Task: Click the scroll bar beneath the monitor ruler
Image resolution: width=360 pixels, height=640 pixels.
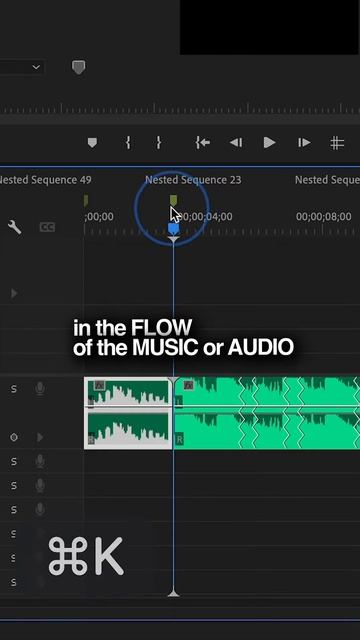Action: pos(180,119)
